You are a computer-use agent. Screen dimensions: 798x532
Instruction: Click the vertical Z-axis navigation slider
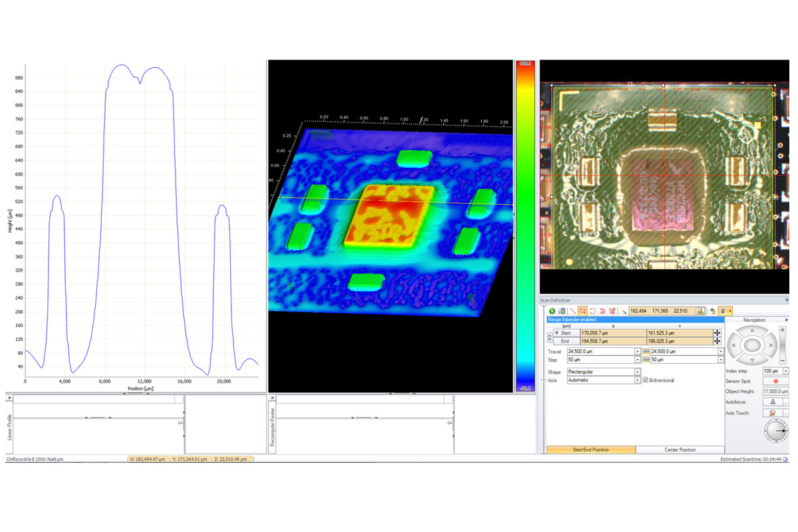782,345
